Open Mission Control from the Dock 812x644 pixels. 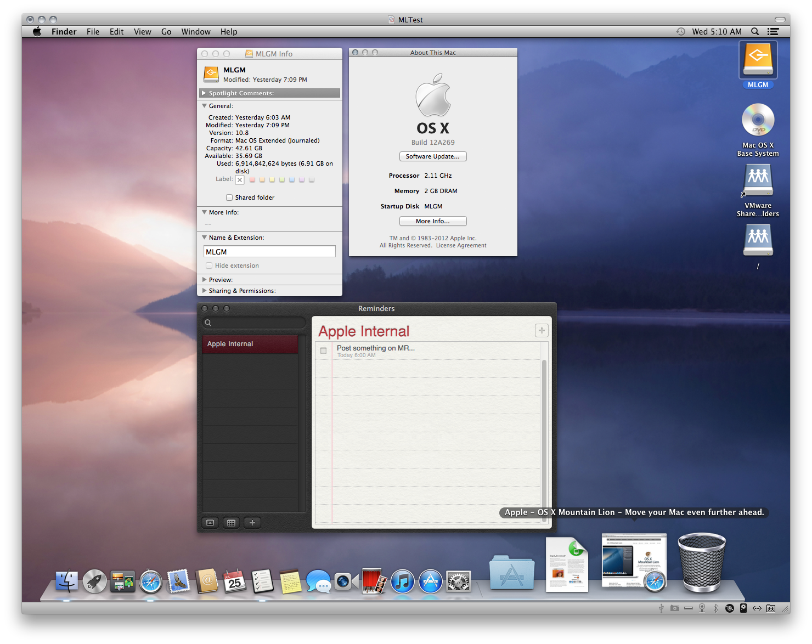pos(122,581)
